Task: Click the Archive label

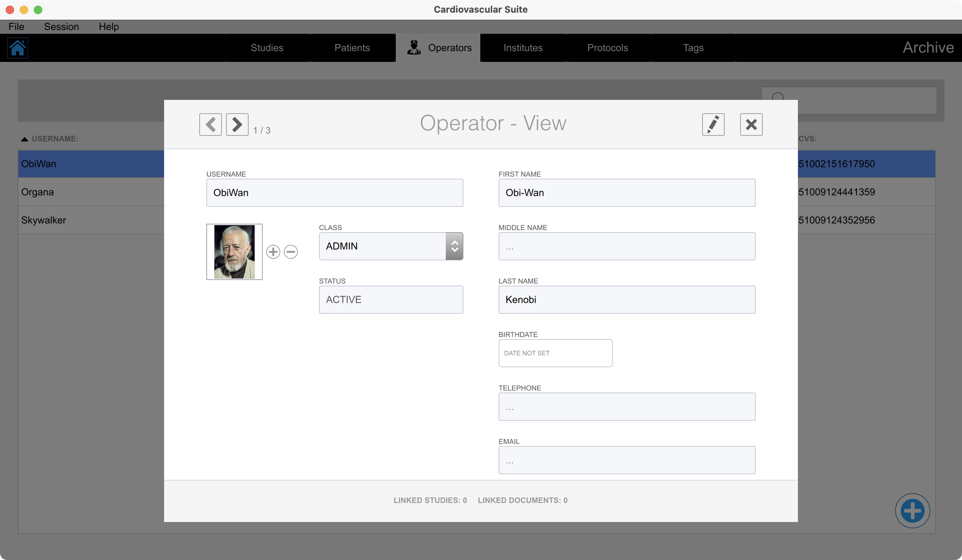Action: tap(929, 47)
